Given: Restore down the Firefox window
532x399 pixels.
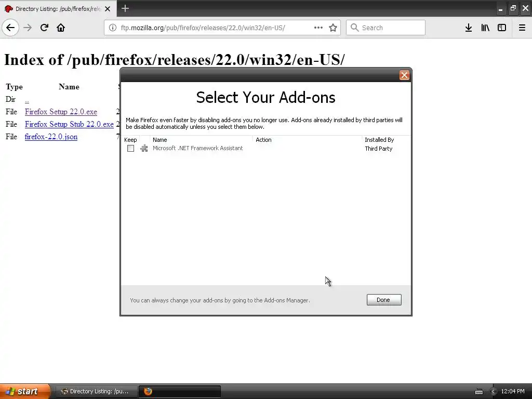Looking at the screenshot, I should coord(513,8).
